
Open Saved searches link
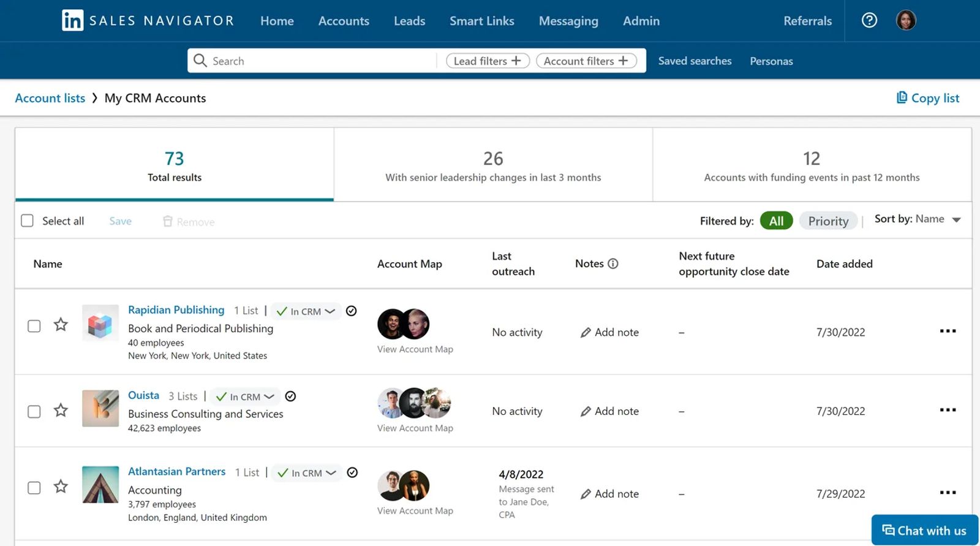[x=695, y=61]
